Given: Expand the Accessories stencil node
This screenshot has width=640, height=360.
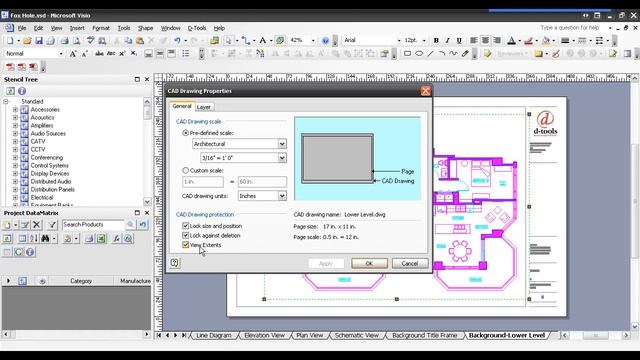Looking at the screenshot, I should click(x=16, y=109).
